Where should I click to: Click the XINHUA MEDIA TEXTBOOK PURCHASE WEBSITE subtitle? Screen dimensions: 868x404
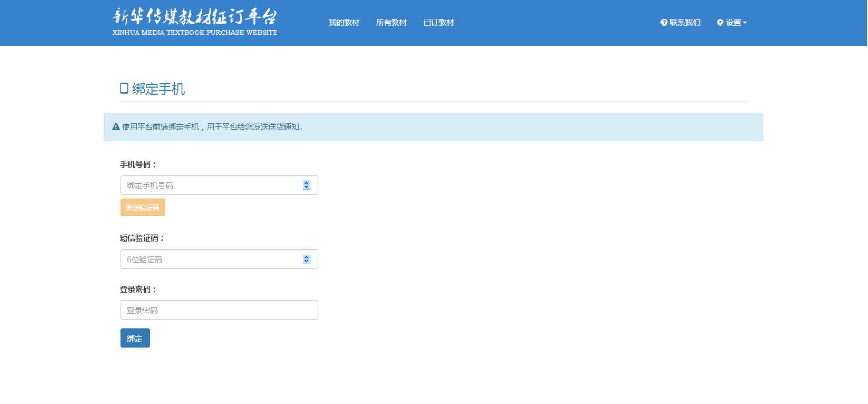tap(195, 33)
